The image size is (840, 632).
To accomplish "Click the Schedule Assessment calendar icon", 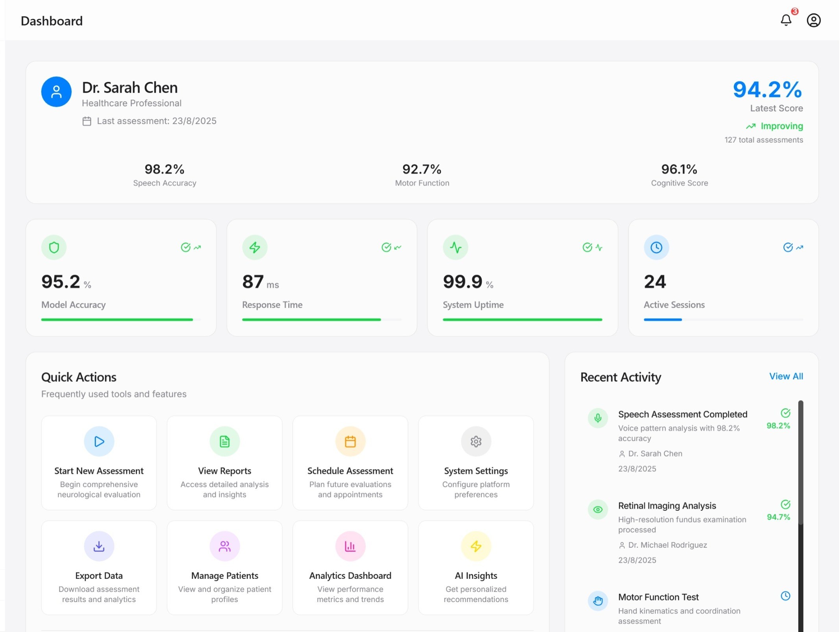I will coord(350,441).
